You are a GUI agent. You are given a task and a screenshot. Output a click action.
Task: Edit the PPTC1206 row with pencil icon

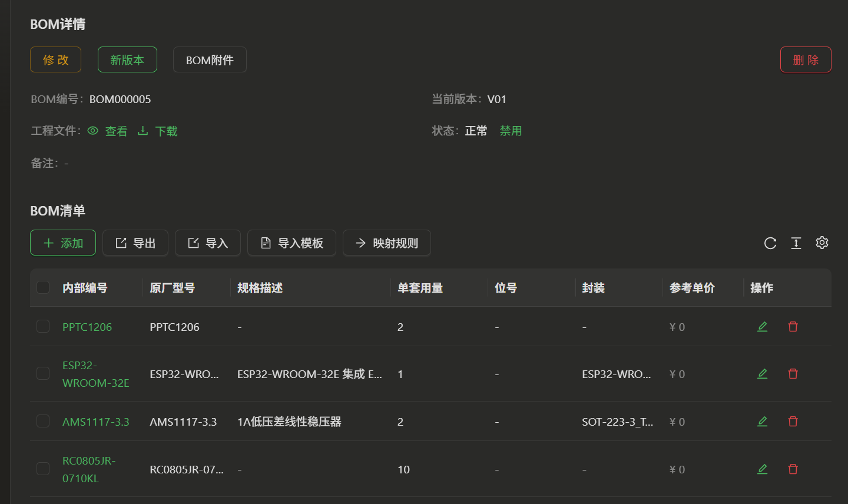pyautogui.click(x=762, y=327)
